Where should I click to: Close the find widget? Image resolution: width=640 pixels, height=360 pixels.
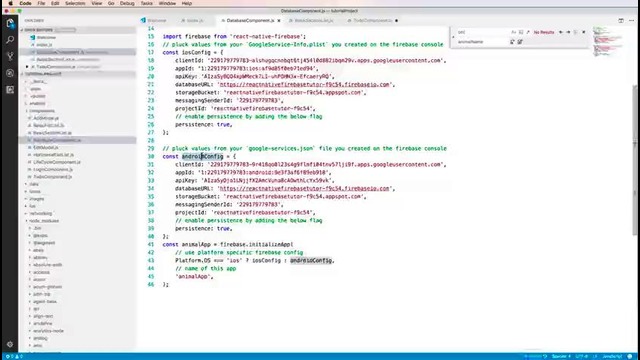click(584, 32)
